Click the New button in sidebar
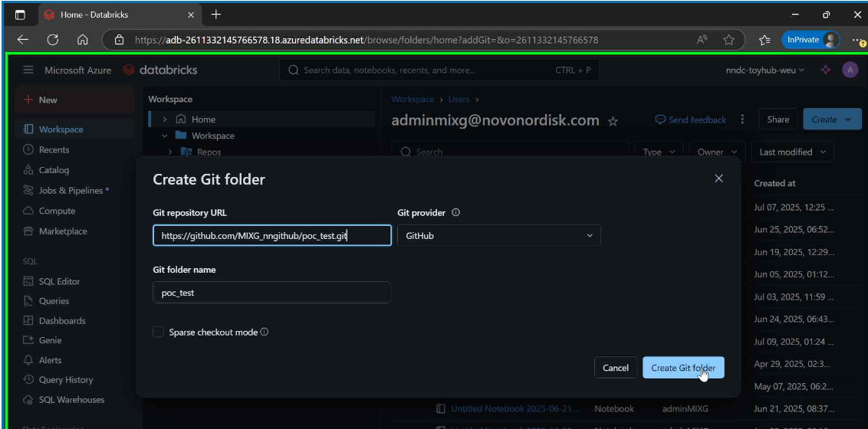868x429 pixels. [74, 100]
